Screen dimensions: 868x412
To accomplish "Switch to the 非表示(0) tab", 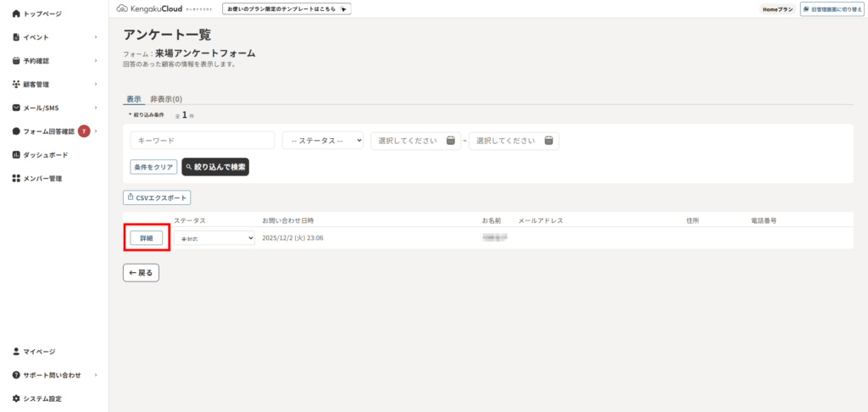I will point(166,99).
